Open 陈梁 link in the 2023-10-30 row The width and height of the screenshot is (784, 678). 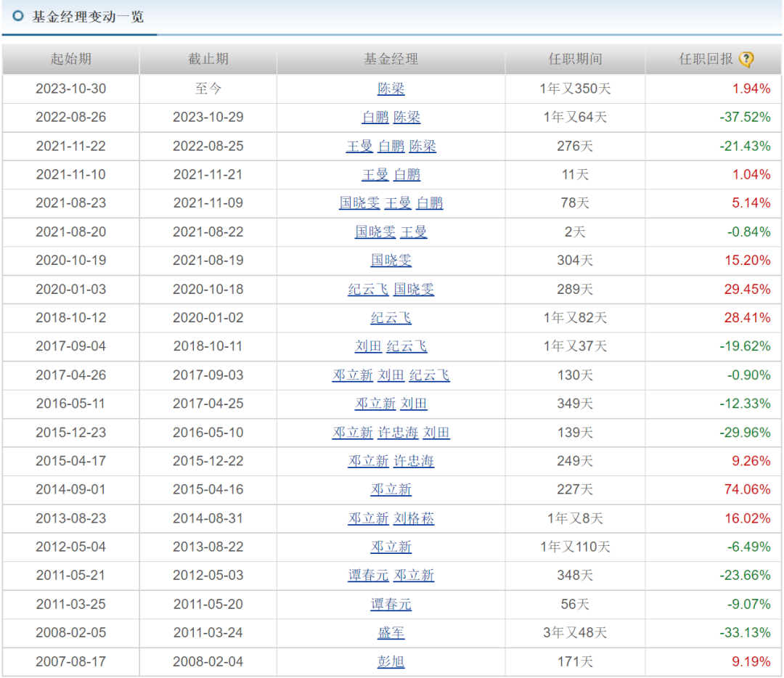[391, 89]
